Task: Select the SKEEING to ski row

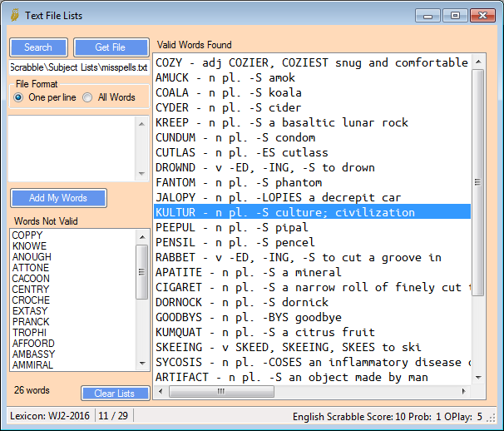Action: click(313, 347)
